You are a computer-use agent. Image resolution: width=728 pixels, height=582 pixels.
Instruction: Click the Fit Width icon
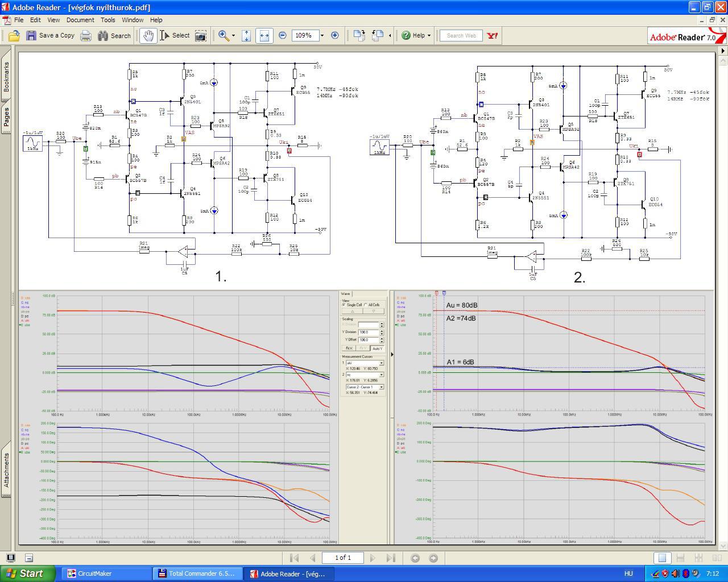[x=264, y=35]
